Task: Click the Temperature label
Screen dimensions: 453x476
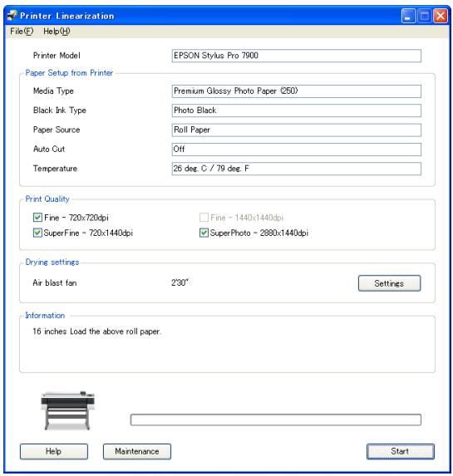Action: 55,169
